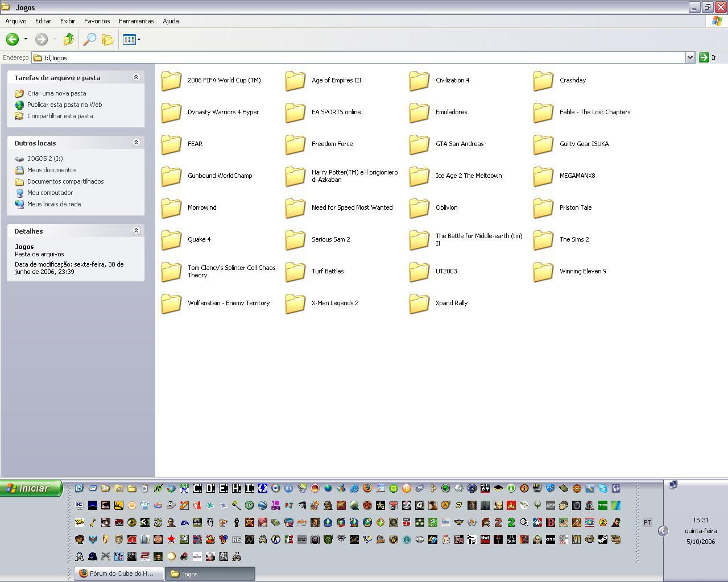Select the Ice Age 2 The Meltdown folder

[456, 176]
